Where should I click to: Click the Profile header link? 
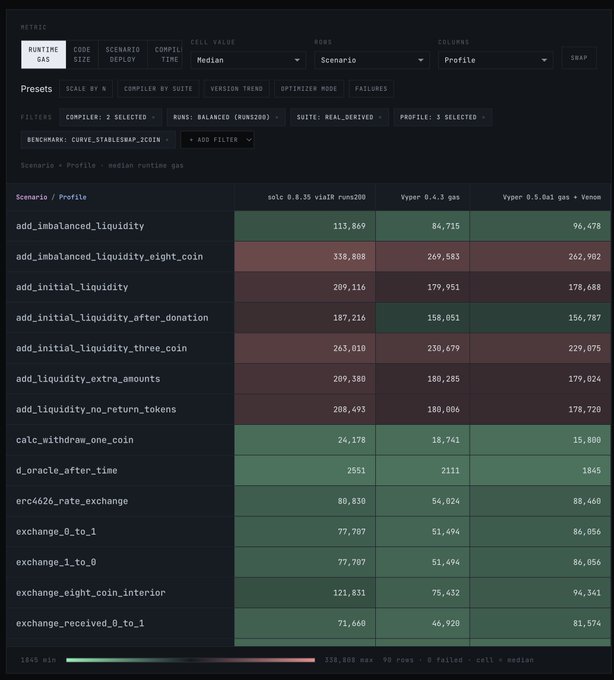tap(72, 197)
